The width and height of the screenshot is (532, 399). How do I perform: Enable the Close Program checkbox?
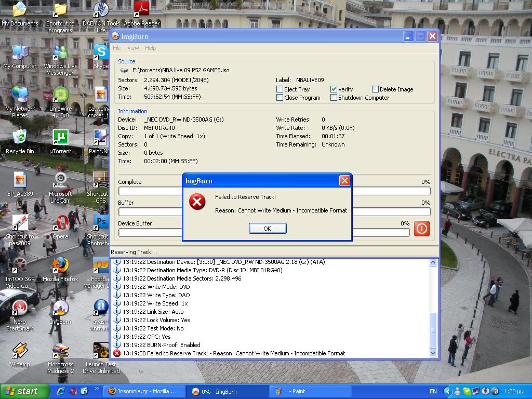coord(280,97)
